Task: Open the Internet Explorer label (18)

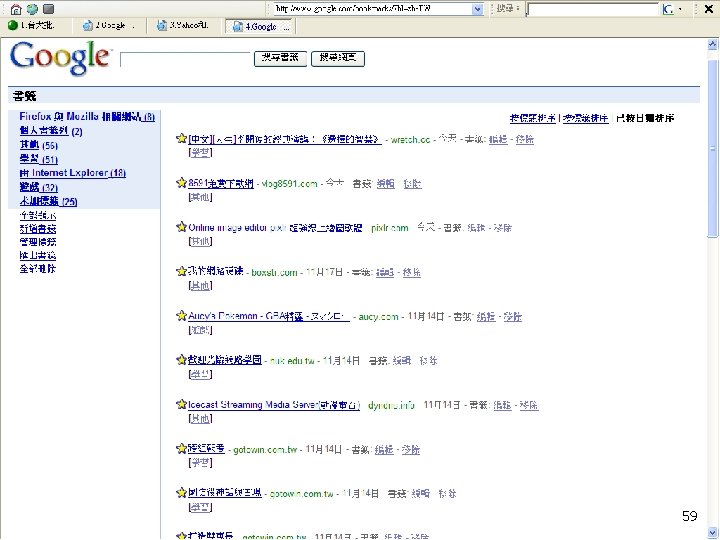Action: click(x=73, y=173)
